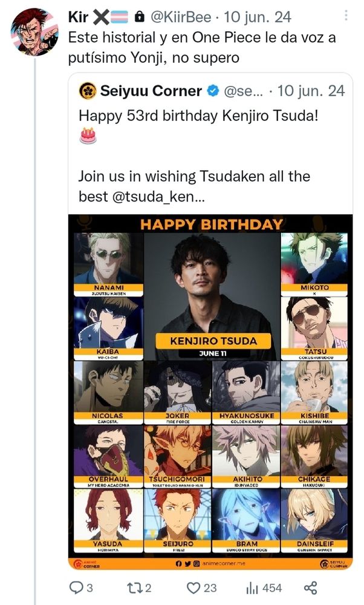Click Seiyuu Corner's round profile icon
The height and width of the screenshot is (605, 364).
coord(87,91)
